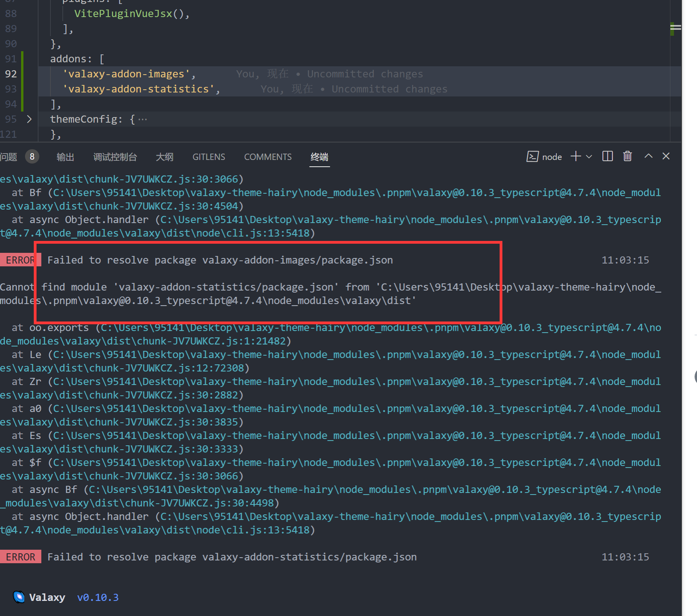Split the terminal pane
Viewport: 697px width, 616px height.
click(x=607, y=156)
